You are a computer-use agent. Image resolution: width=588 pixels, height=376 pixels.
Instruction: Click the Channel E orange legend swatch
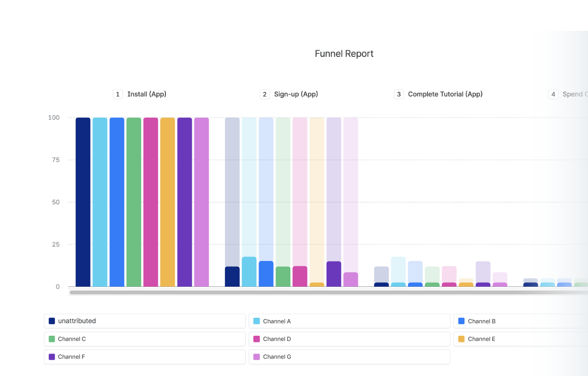pyautogui.click(x=461, y=339)
